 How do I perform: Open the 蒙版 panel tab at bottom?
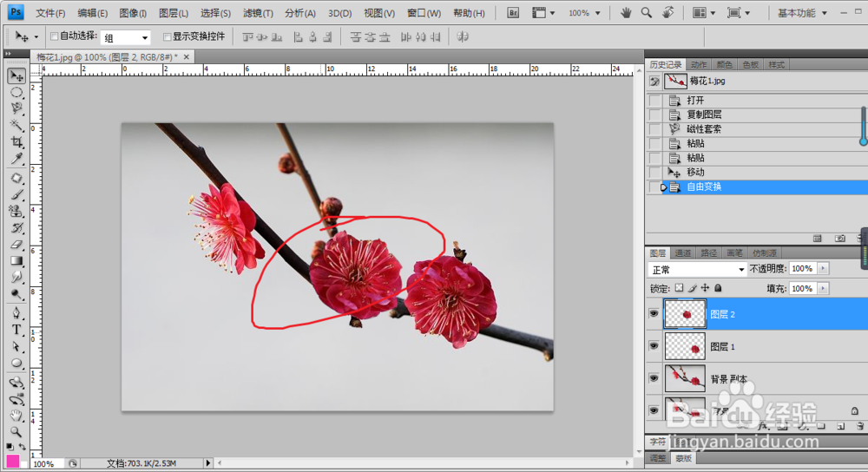click(x=684, y=458)
